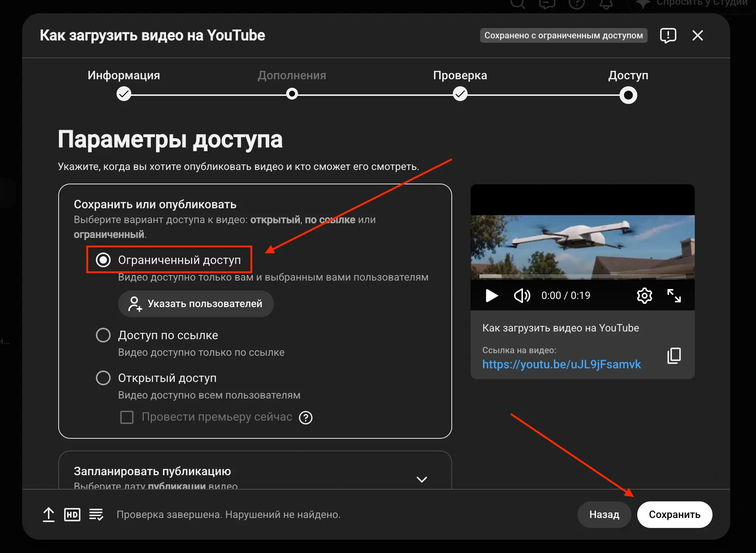This screenshot has width=756, height=553.
Task: Mute the video preview volume icon
Action: (522, 296)
